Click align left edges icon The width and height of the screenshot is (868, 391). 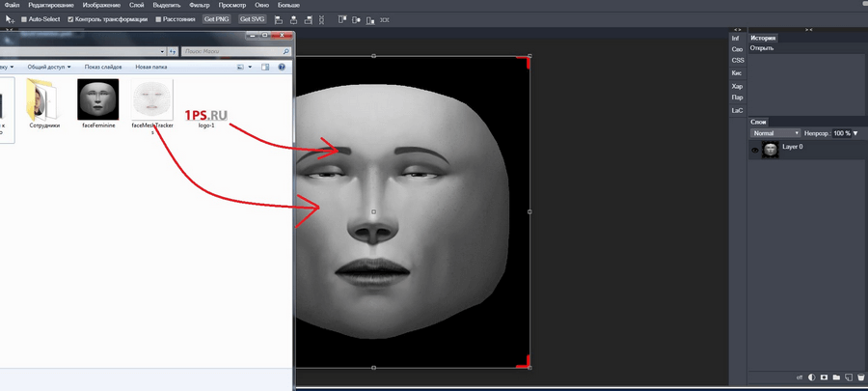[x=279, y=19]
